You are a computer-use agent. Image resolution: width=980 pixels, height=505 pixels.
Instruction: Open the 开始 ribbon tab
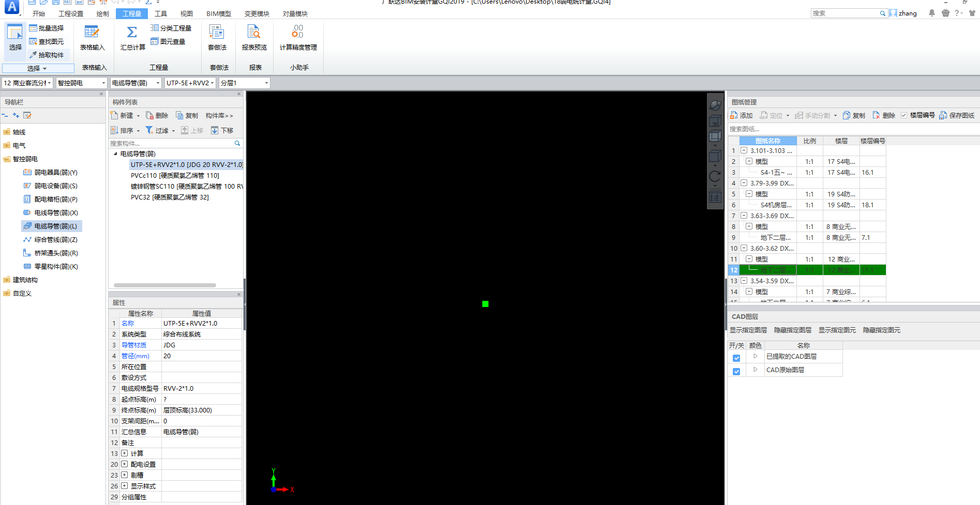39,14
